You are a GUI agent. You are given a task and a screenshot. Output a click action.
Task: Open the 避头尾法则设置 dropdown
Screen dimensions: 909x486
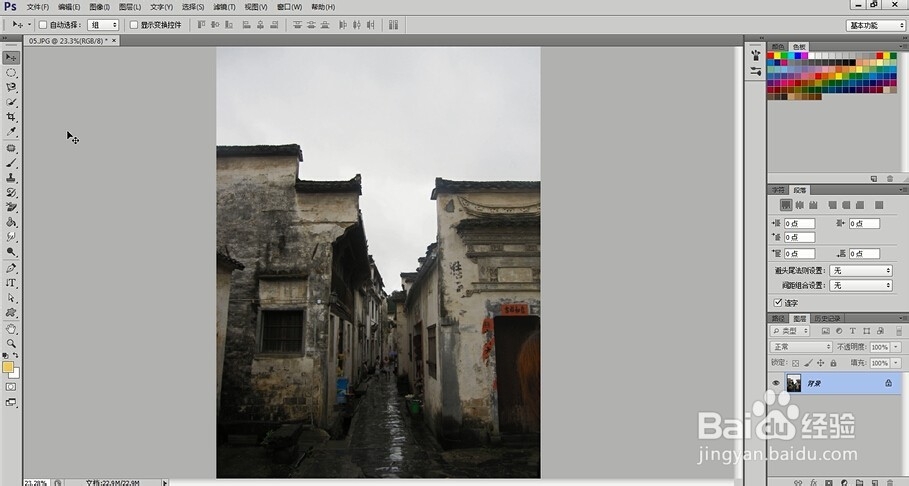click(861, 271)
